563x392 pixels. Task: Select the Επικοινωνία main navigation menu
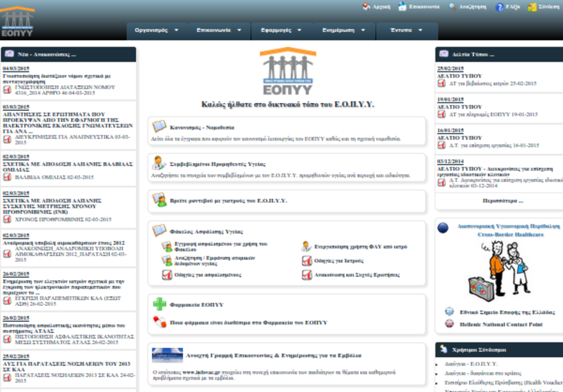[x=219, y=30]
